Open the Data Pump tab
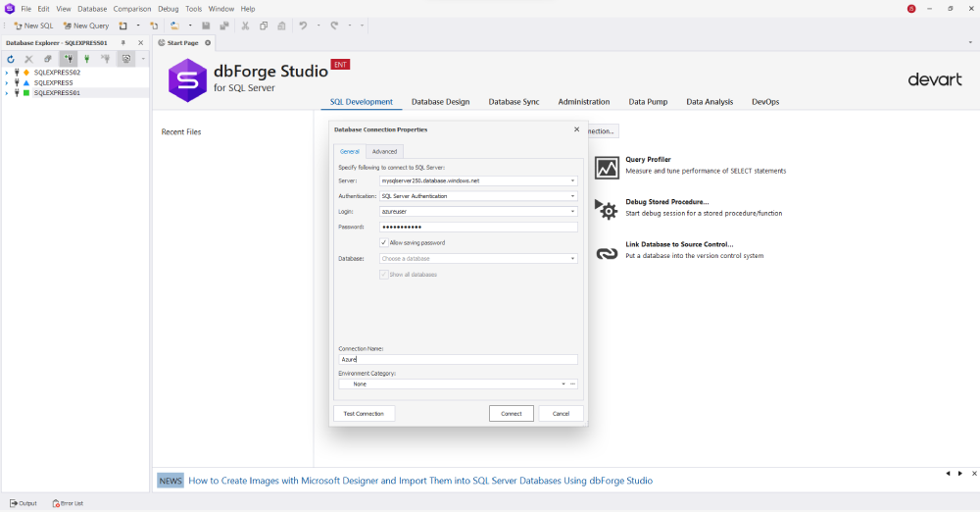 tap(648, 101)
